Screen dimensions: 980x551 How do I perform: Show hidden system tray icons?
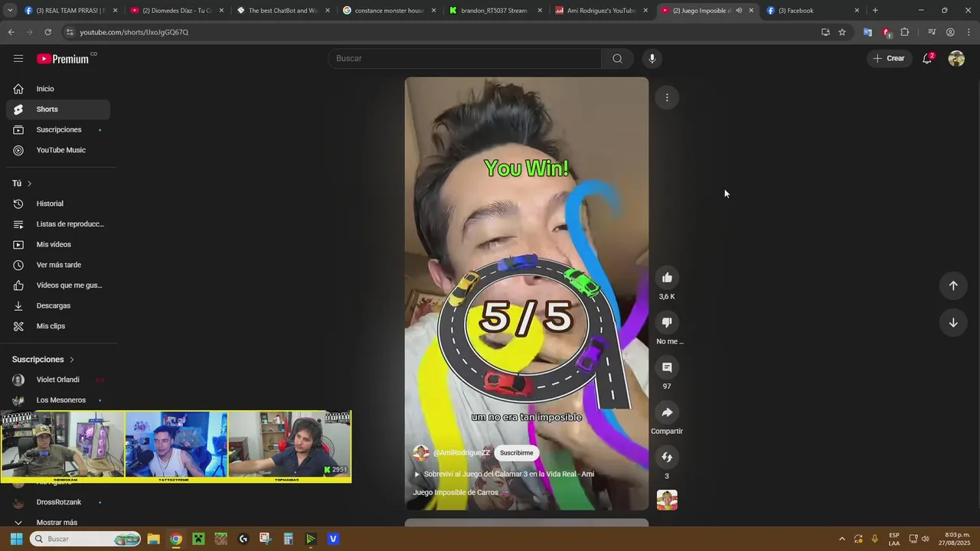842,539
